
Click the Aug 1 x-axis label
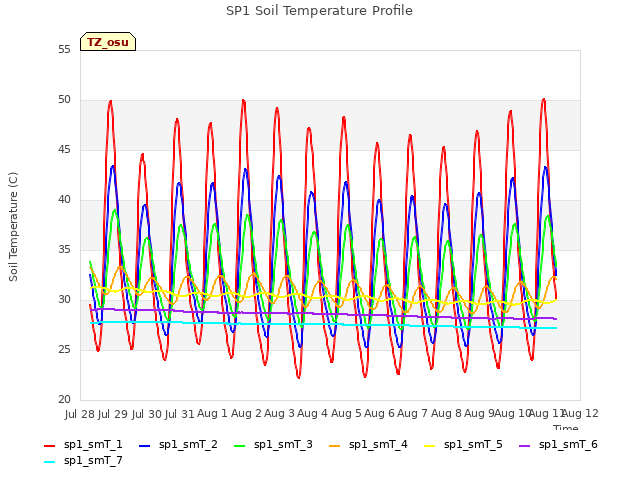(x=213, y=413)
